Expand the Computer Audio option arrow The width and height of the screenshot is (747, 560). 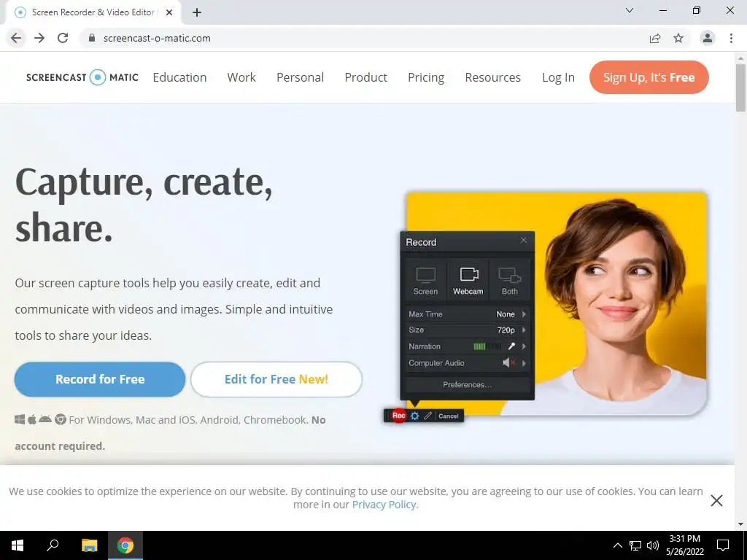(x=524, y=363)
